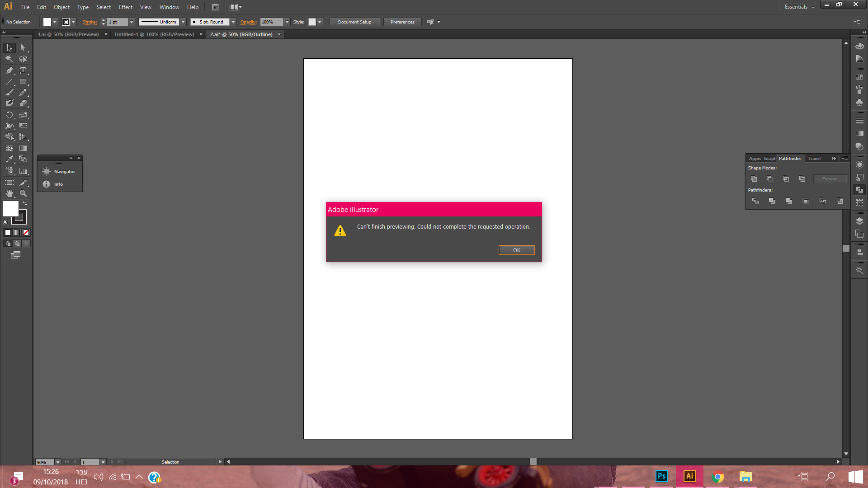Swap fill and stroke colors
This screenshot has width=868, height=488.
tap(25, 204)
